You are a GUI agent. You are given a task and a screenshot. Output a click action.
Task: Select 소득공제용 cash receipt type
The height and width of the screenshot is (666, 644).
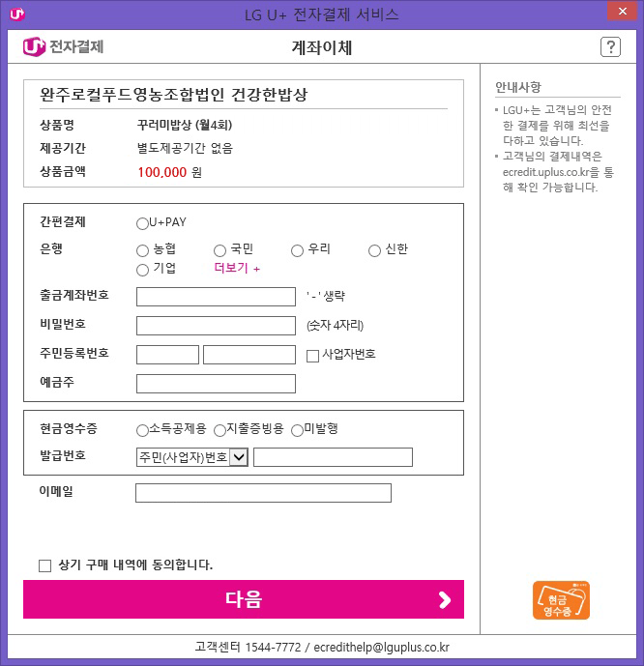pos(142,430)
